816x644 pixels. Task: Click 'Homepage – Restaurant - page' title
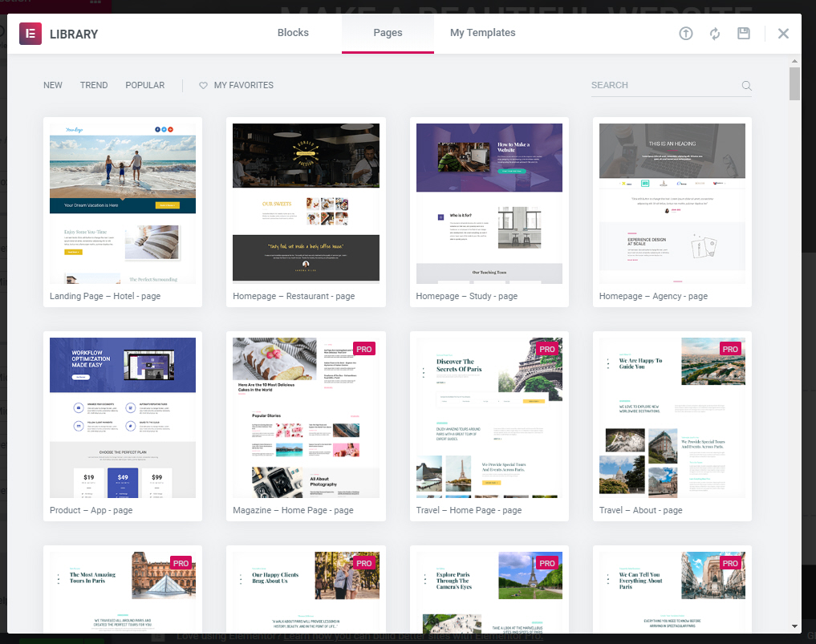tap(294, 296)
